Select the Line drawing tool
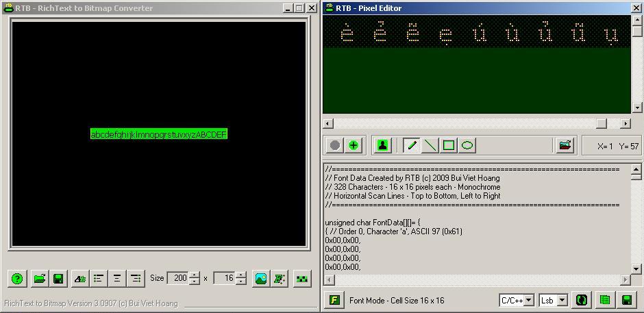The width and height of the screenshot is (644, 313). click(430, 145)
